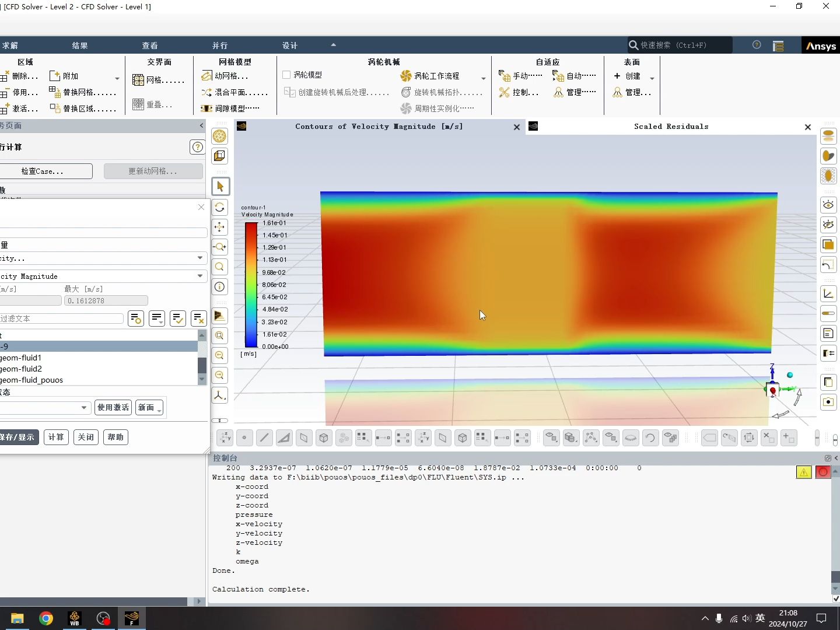This screenshot has height=630, width=840.
Task: Click the camera screenshot icon
Action: (x=828, y=402)
